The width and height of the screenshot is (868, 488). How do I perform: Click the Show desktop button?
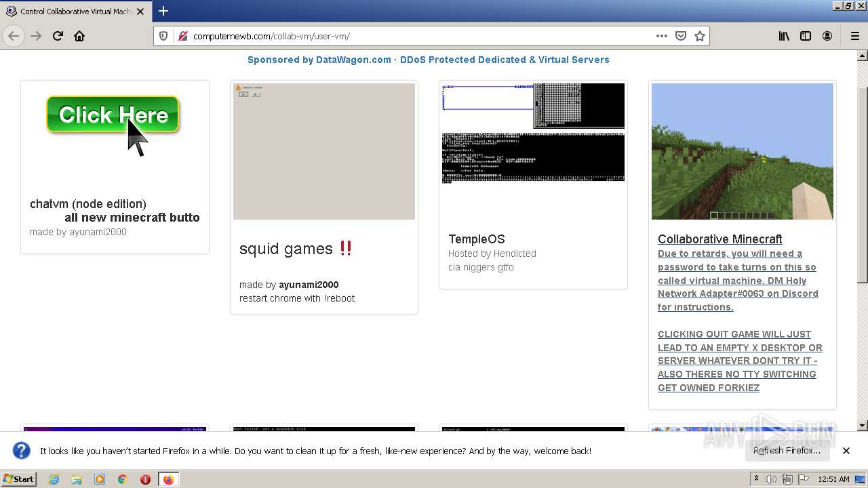tap(861, 479)
